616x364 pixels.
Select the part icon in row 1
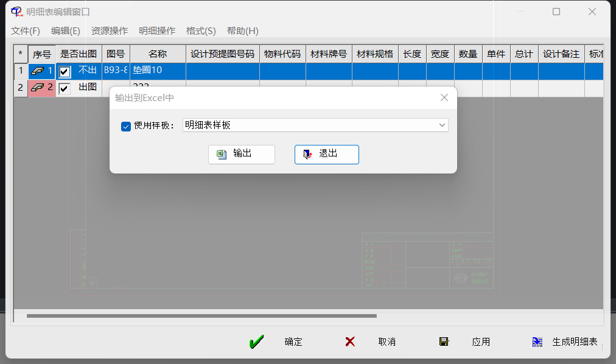[38, 71]
